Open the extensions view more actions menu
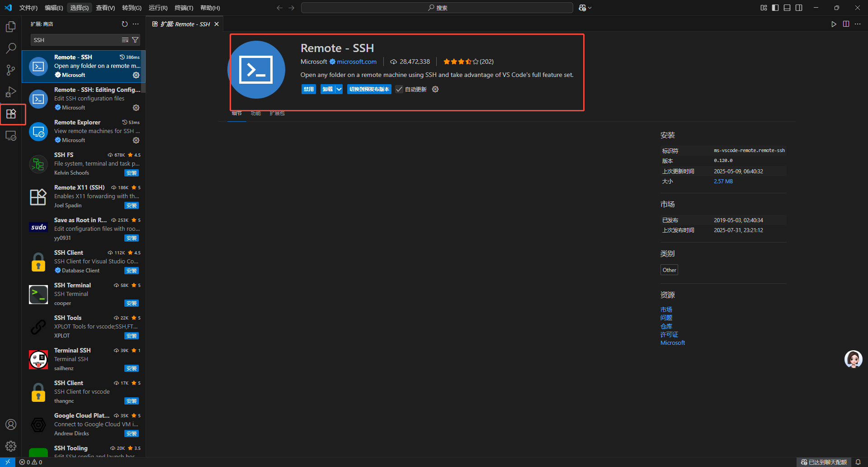This screenshot has height=467, width=868. [x=136, y=24]
